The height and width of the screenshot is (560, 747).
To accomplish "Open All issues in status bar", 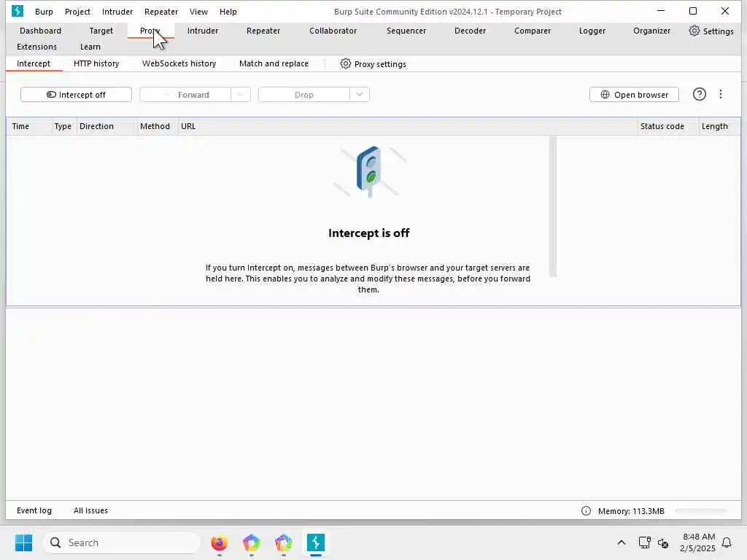I will point(90,510).
